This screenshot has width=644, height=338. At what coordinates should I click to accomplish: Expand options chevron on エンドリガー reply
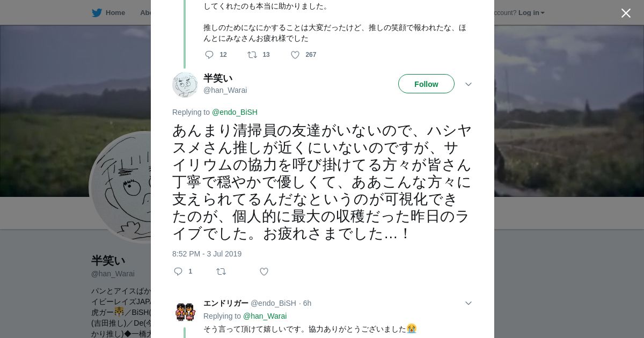coord(468,303)
